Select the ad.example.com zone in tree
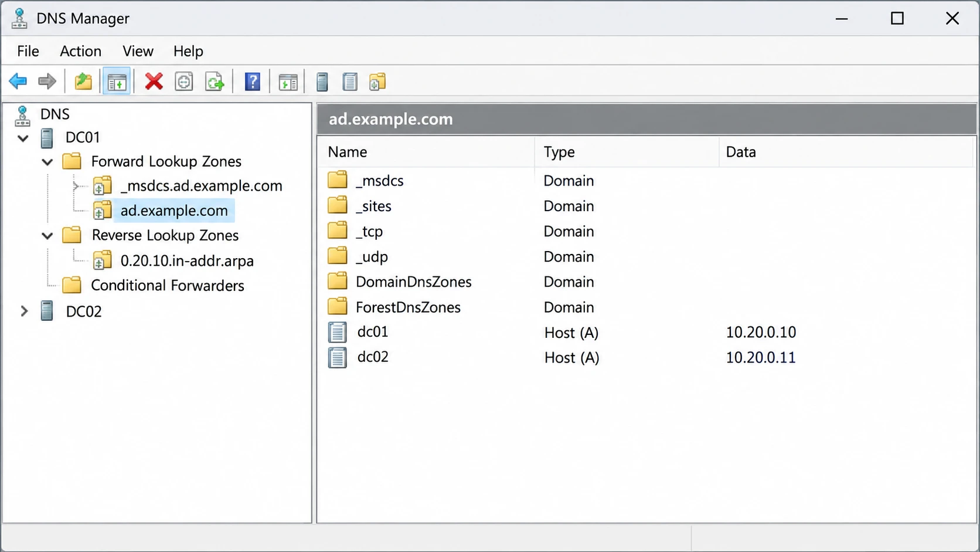980x552 pixels. (174, 211)
